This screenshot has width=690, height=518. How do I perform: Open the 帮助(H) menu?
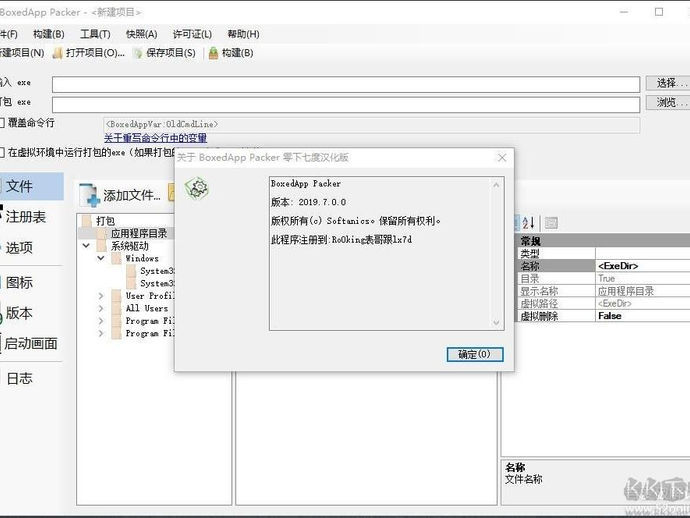pyautogui.click(x=243, y=34)
